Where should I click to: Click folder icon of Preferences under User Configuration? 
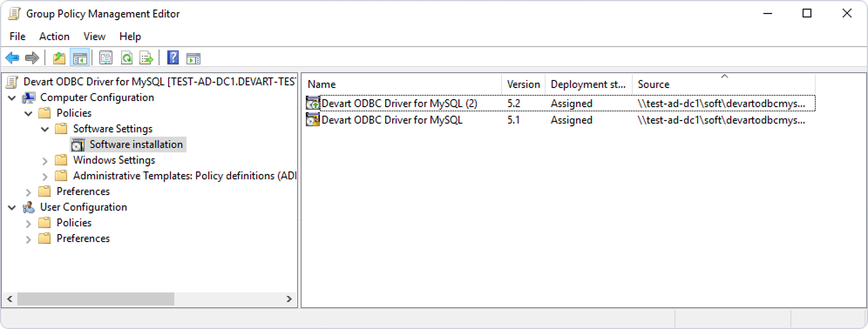[44, 238]
